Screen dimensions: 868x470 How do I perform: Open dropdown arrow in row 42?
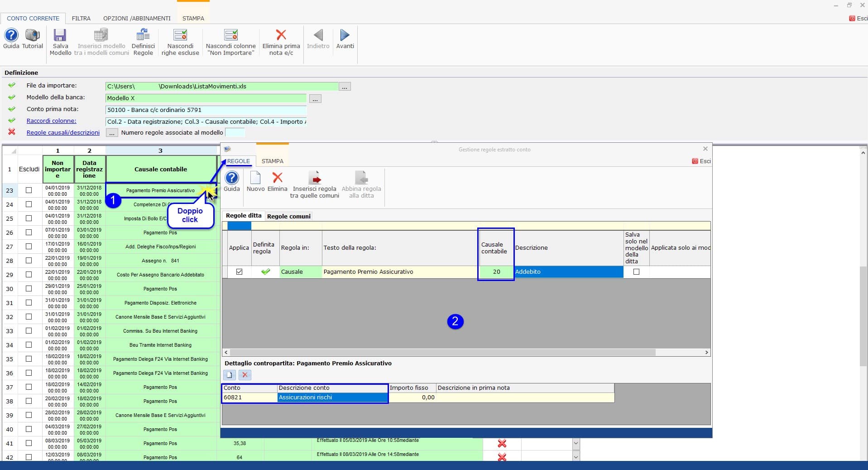point(576,457)
